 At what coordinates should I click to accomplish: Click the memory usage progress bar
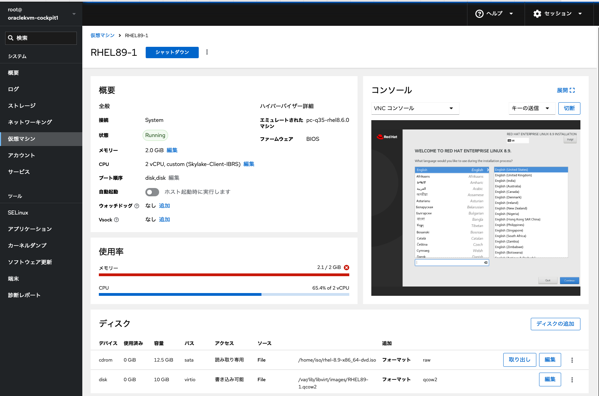224,275
